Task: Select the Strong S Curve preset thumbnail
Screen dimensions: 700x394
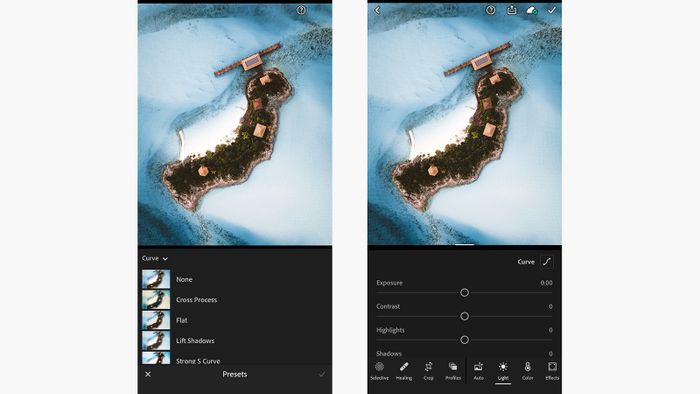Action: coord(156,358)
